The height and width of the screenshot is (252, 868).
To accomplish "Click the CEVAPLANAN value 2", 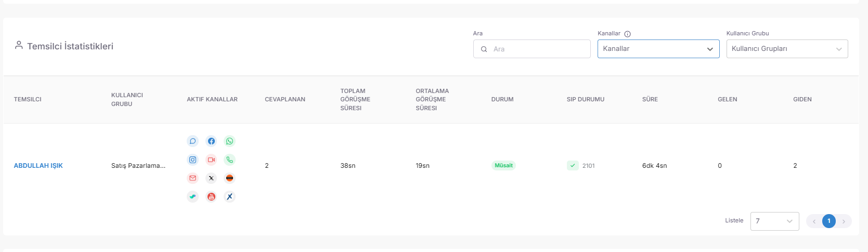I will (267, 166).
